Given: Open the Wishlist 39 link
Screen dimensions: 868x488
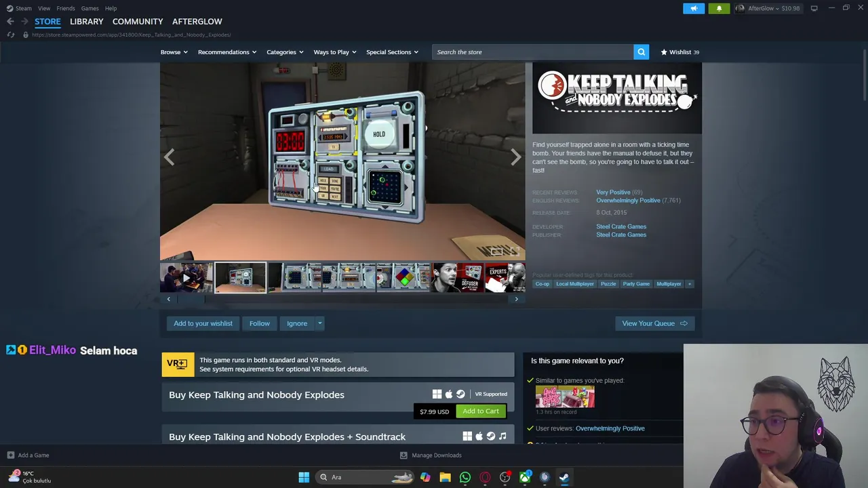Looking at the screenshot, I should [679, 52].
